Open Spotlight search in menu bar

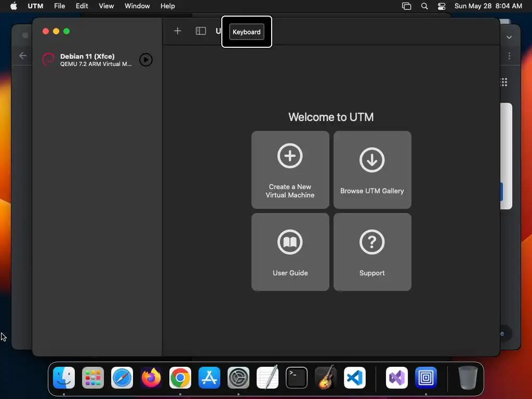click(424, 6)
